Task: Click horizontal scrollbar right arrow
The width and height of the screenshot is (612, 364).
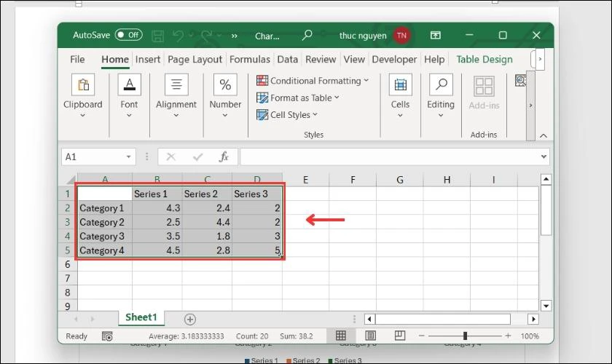Action: [533, 319]
